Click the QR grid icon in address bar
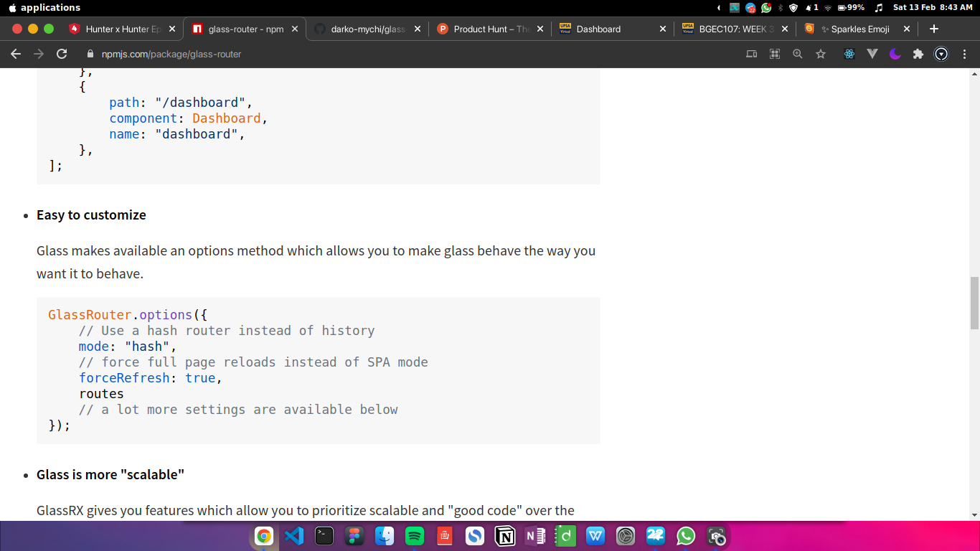980x551 pixels. (x=775, y=54)
